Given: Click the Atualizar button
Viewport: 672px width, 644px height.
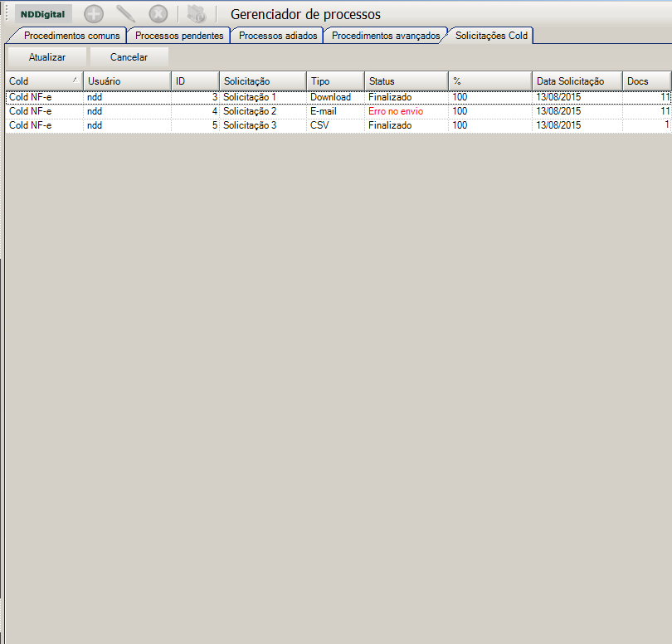Looking at the screenshot, I should click(x=47, y=57).
